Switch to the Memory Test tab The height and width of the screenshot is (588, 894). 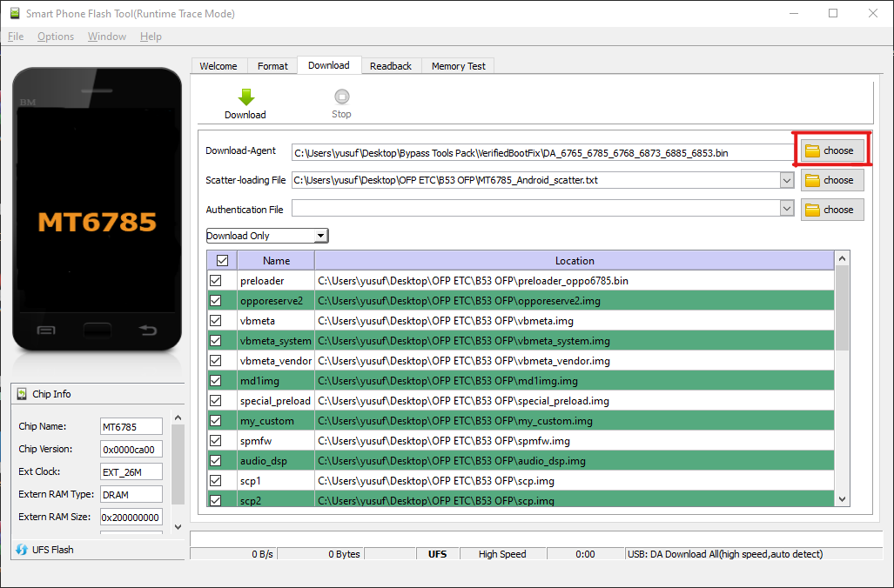click(x=459, y=66)
